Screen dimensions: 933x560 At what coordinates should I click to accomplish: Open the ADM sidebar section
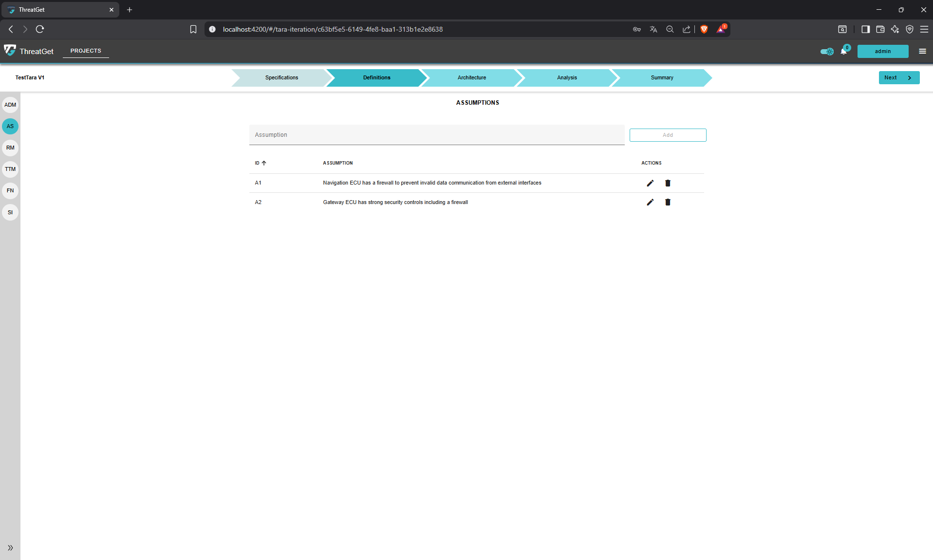[10, 105]
